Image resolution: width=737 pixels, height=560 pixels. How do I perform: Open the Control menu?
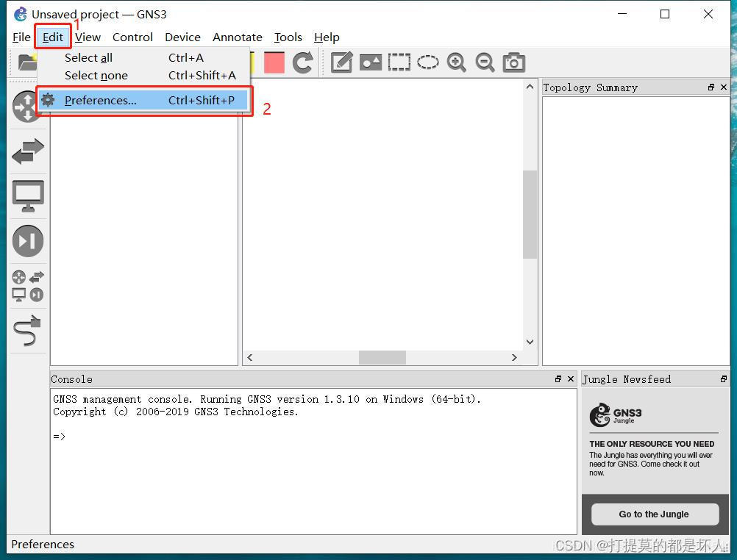coord(132,37)
